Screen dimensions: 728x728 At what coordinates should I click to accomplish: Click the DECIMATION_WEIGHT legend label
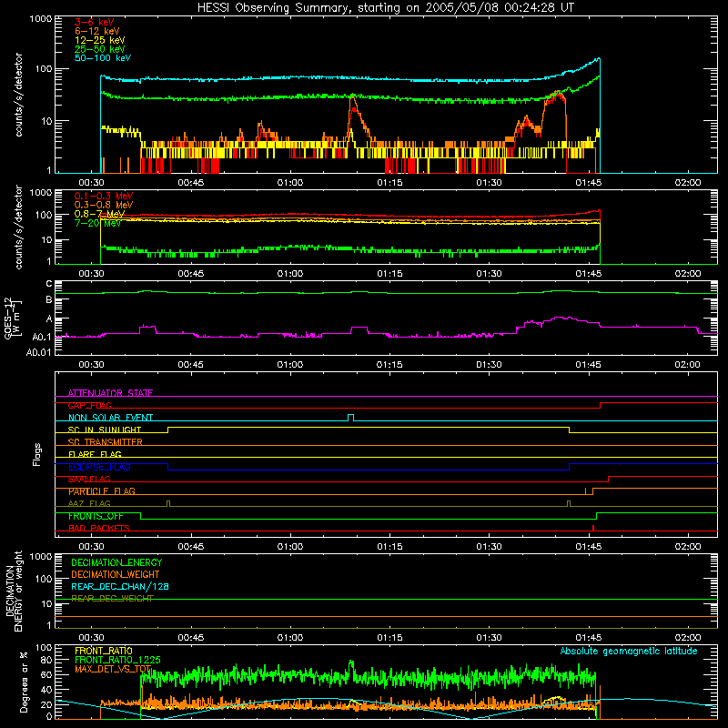116,574
